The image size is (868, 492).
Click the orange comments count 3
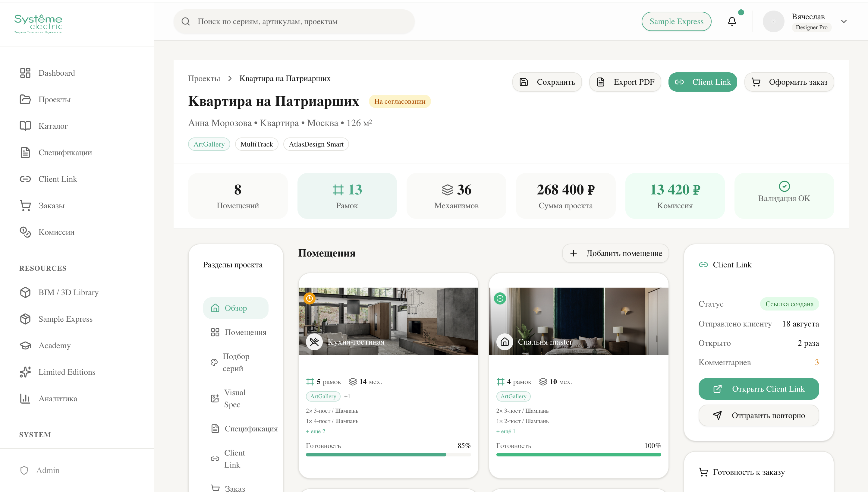pyautogui.click(x=816, y=363)
